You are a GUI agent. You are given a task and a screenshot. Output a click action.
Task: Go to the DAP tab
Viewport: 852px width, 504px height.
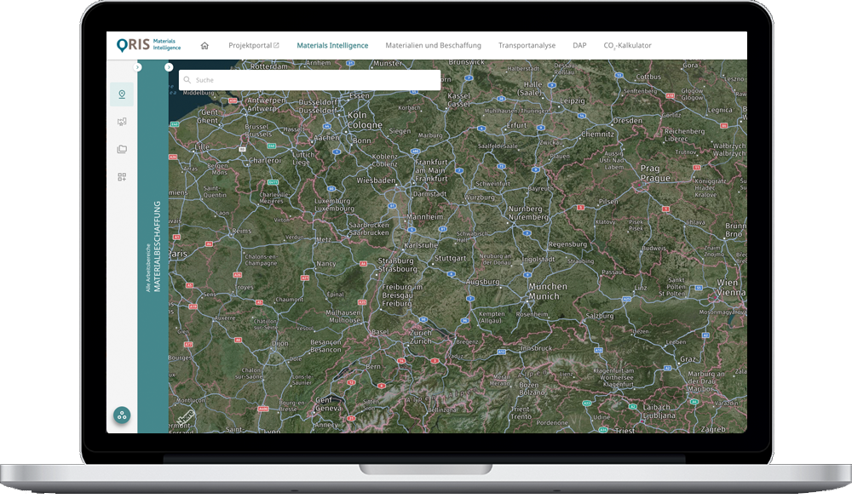coord(579,46)
